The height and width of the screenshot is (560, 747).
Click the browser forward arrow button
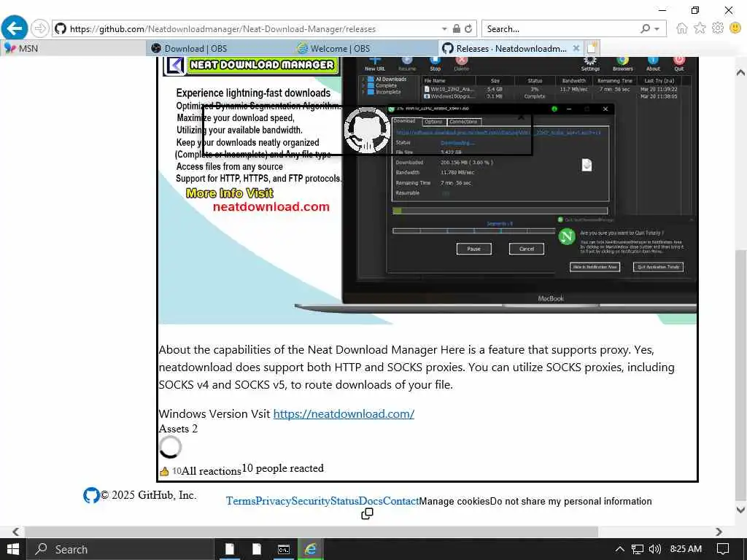tap(40, 28)
